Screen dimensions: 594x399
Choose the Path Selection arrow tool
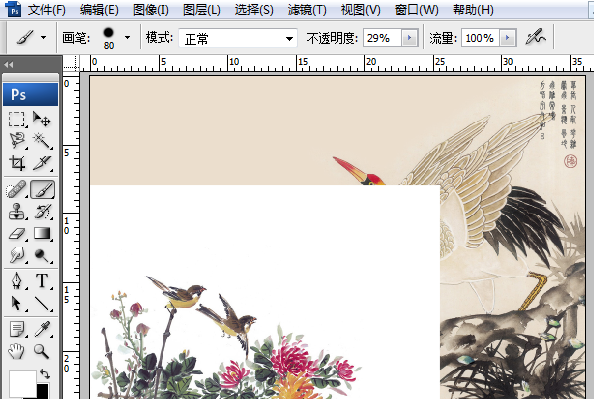pos(17,303)
